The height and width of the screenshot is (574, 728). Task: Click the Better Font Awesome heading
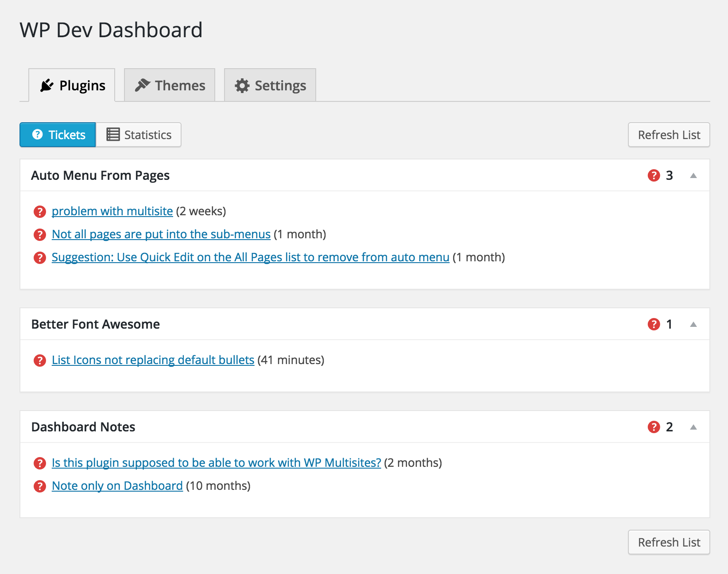[x=96, y=324]
